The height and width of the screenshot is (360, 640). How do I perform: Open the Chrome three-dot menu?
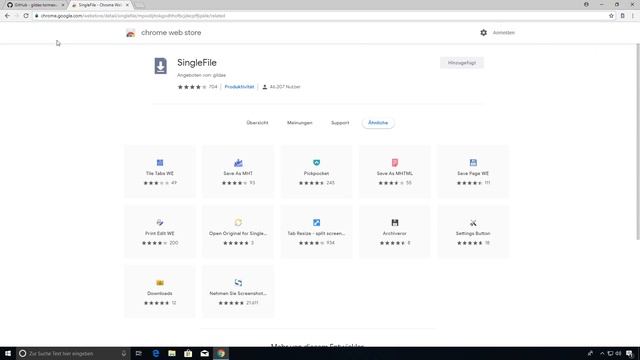click(x=633, y=16)
